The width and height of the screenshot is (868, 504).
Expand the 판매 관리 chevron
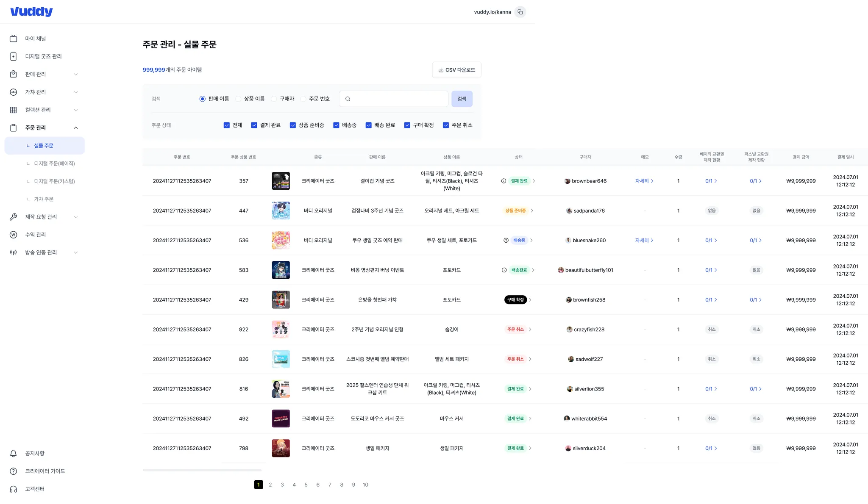tap(76, 74)
